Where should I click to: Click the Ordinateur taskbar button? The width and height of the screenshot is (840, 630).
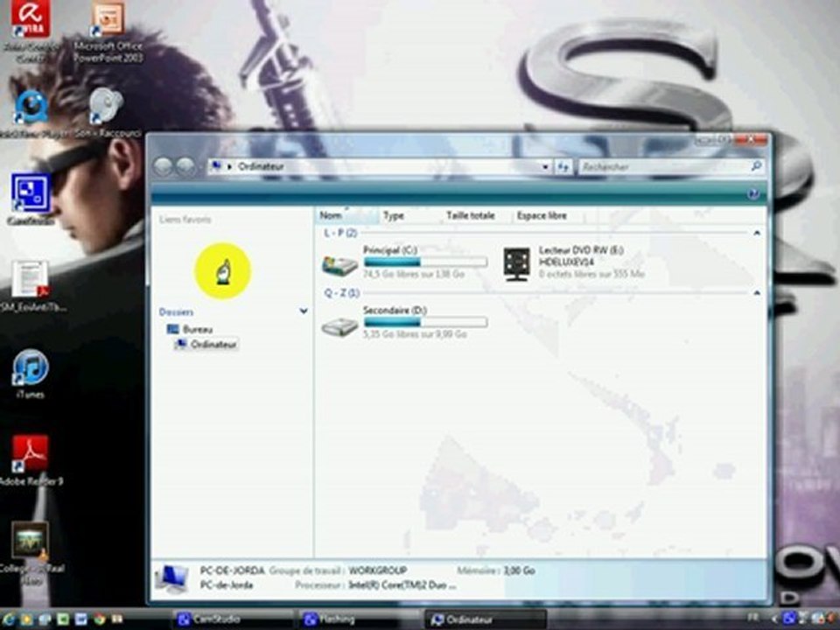point(486,619)
